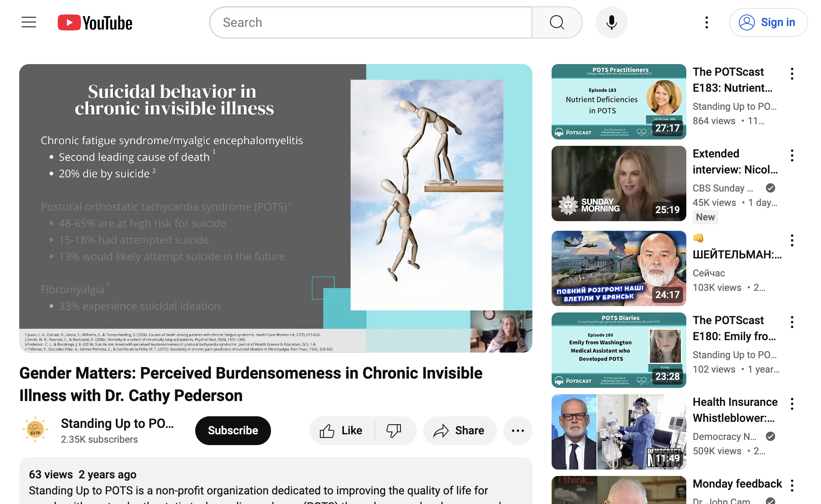Expand the video description box
The height and width of the screenshot is (504, 821).
(276, 481)
